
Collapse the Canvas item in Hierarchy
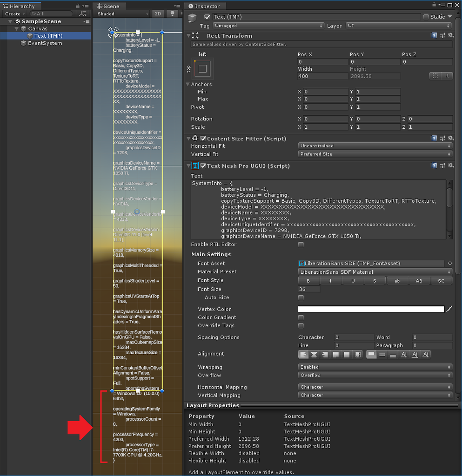(17, 28)
